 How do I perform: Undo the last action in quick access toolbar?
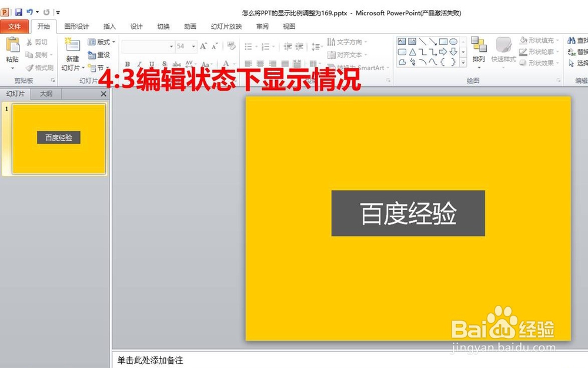tap(29, 12)
